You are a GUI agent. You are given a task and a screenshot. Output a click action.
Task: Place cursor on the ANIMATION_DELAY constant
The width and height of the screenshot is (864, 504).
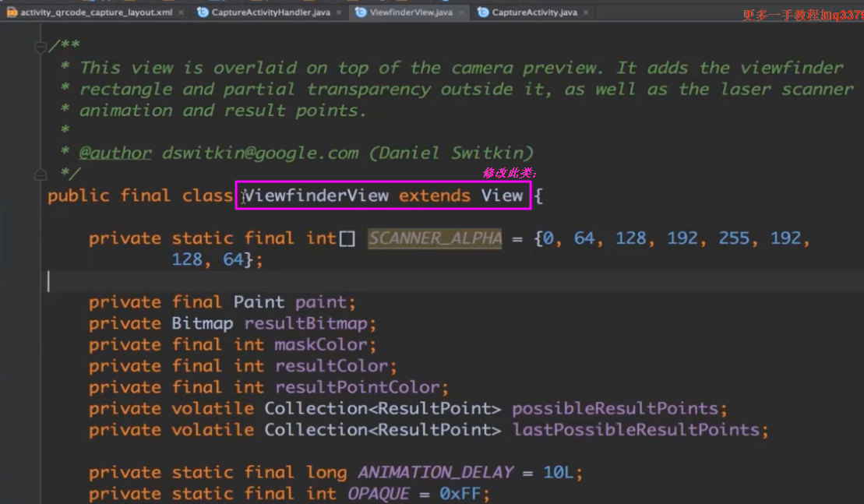tap(436, 472)
